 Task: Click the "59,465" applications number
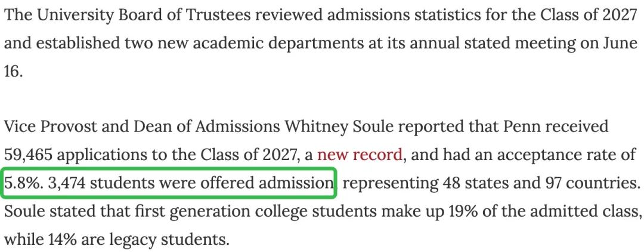pyautogui.click(x=27, y=155)
